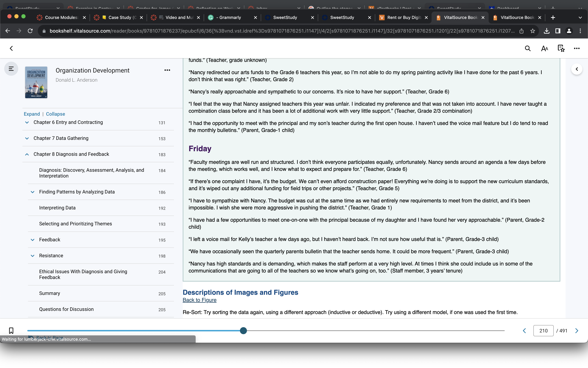
Task: Toggle the browser side panel icon
Action: coord(558,31)
